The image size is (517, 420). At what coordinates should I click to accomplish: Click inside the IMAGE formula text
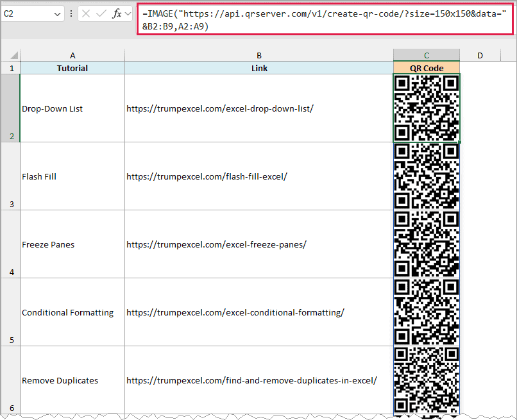(325, 20)
